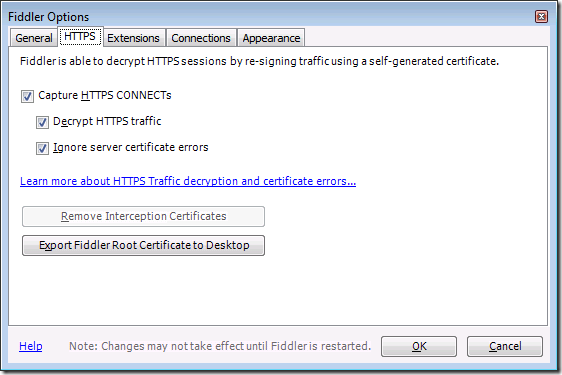The image size is (562, 375).
Task: Click the "Capture HTTPS CONNECTs" label text
Action: click(x=105, y=95)
